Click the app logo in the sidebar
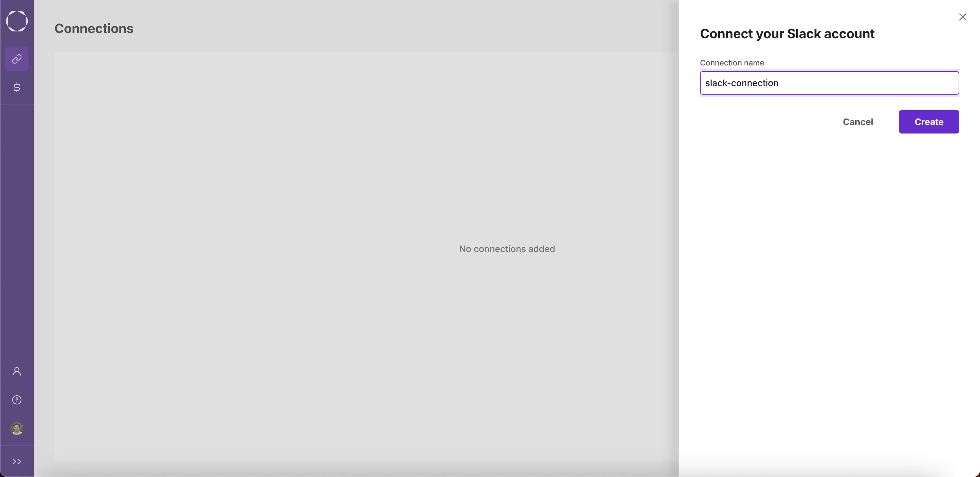Image resolution: width=980 pixels, height=477 pixels. (17, 21)
